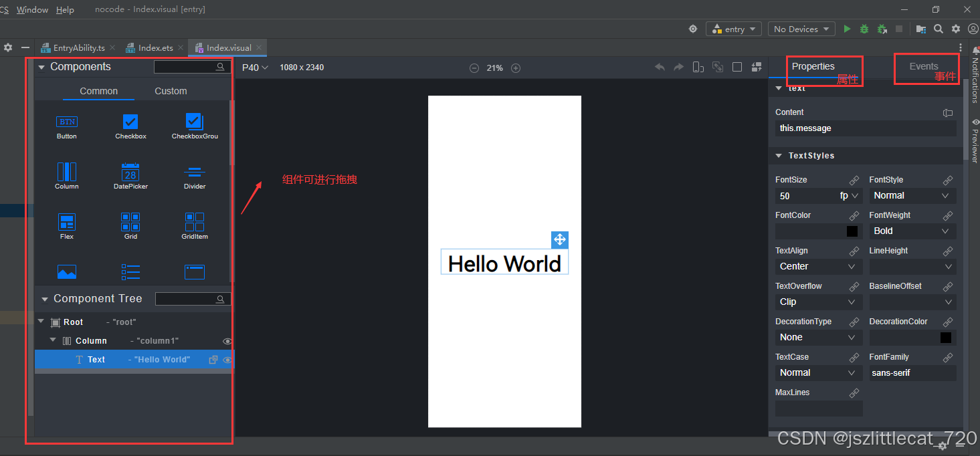Open the P40 device dropdown

[255, 68]
